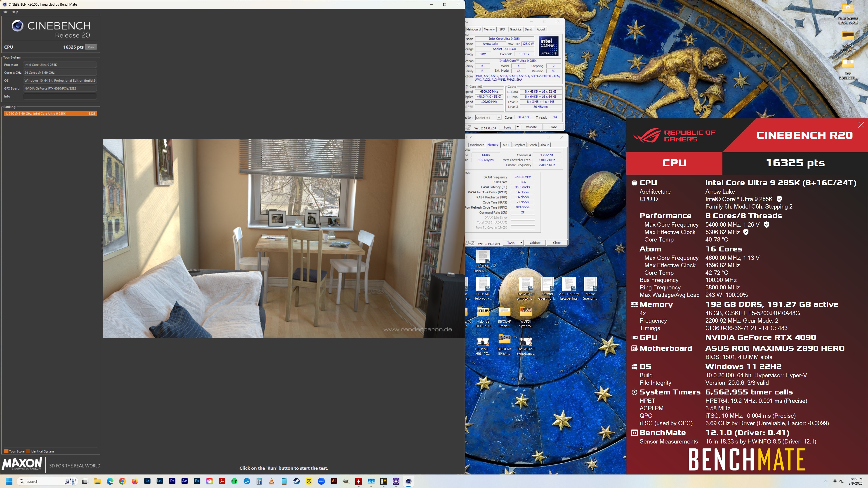Click the taskbar Search box
Viewport: 868px width, 488px height.
pyautogui.click(x=47, y=481)
